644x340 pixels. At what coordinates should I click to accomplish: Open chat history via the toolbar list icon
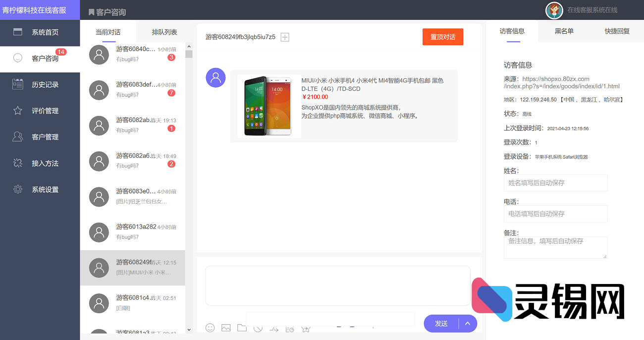[x=290, y=328]
